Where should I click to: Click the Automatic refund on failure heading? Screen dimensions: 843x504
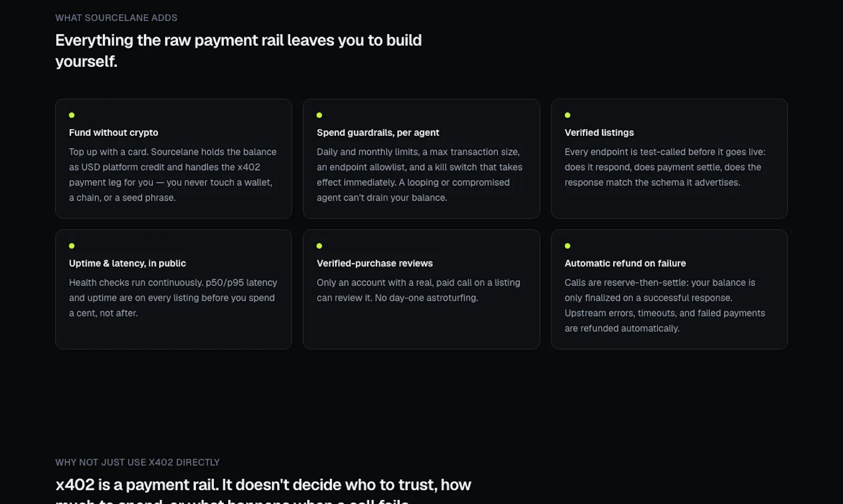coord(625,263)
